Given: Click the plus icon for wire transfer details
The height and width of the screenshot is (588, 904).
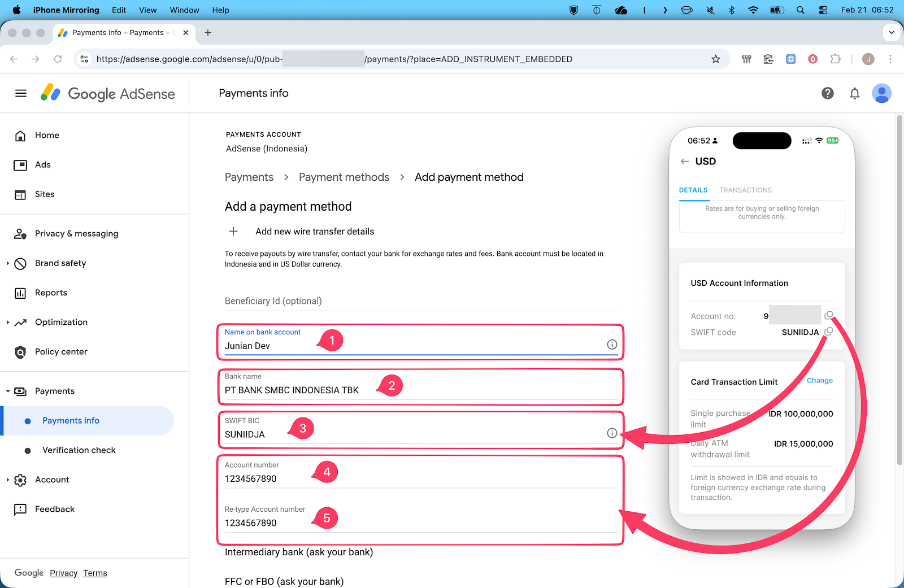Looking at the screenshot, I should 233,232.
